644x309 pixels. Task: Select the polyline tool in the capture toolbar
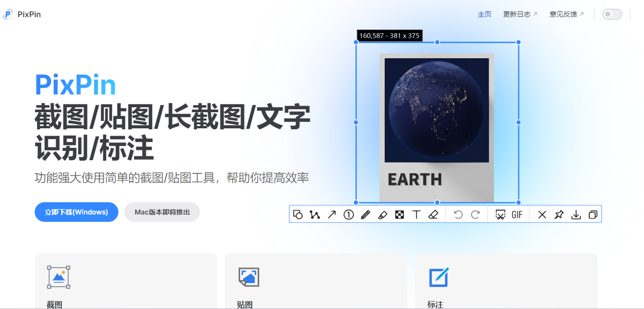[x=314, y=214]
